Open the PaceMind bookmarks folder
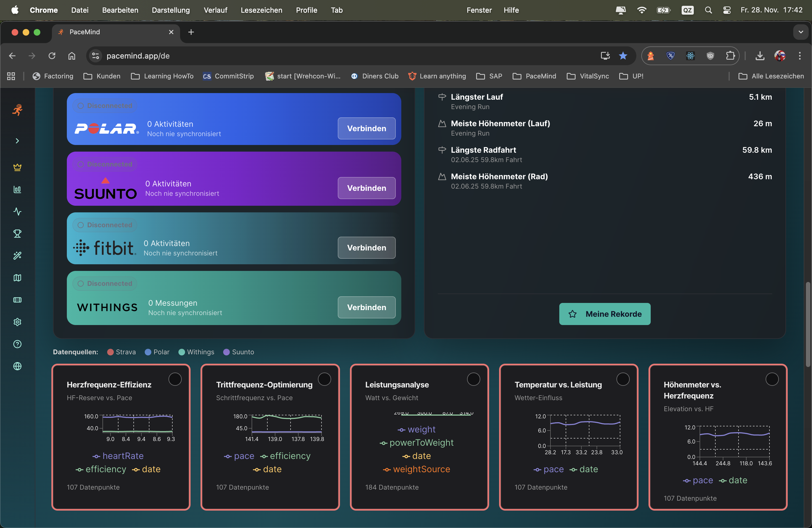812x528 pixels. coord(534,76)
